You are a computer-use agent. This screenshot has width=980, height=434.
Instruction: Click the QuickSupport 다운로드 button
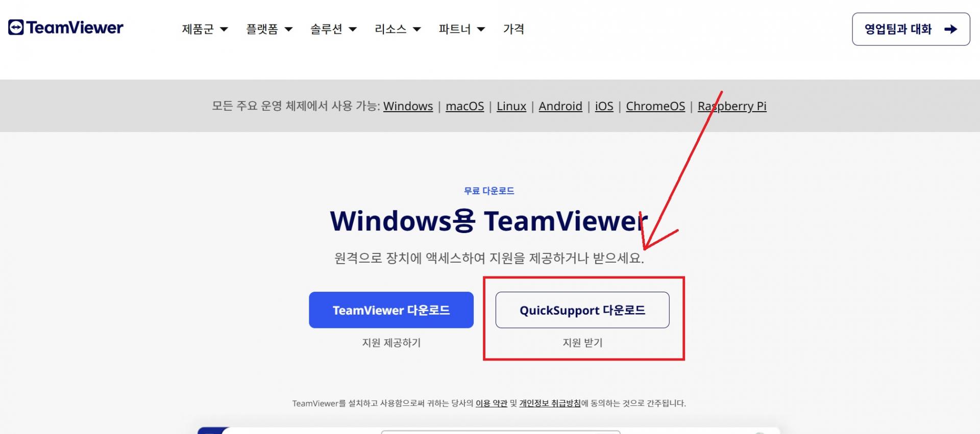point(582,310)
